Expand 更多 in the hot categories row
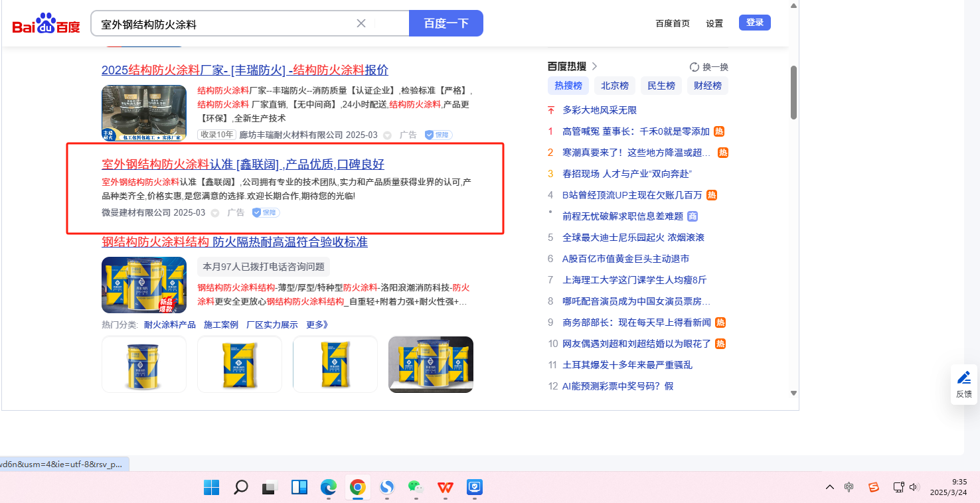Viewport: 980px width, 503px height. 317,324
